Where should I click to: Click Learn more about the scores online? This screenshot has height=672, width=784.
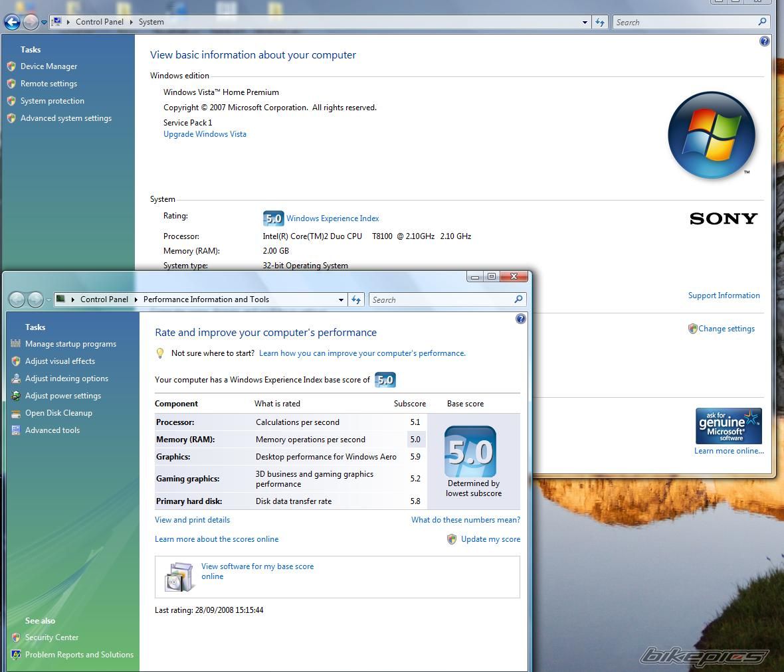(217, 539)
